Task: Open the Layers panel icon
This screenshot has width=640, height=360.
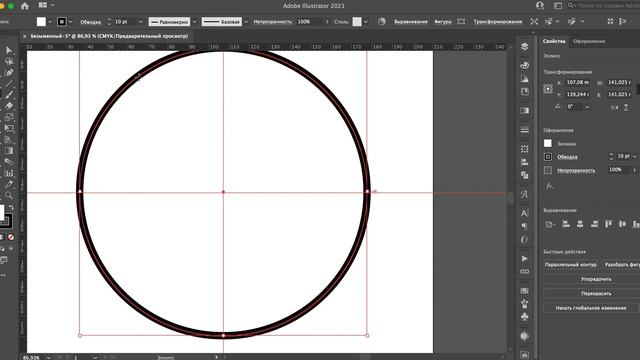Action: (x=524, y=47)
